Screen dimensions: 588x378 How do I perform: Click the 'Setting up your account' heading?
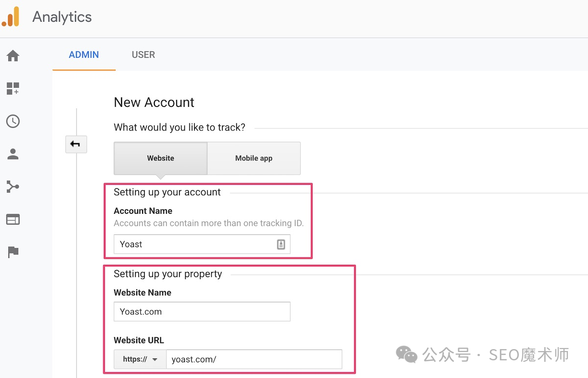[167, 192]
